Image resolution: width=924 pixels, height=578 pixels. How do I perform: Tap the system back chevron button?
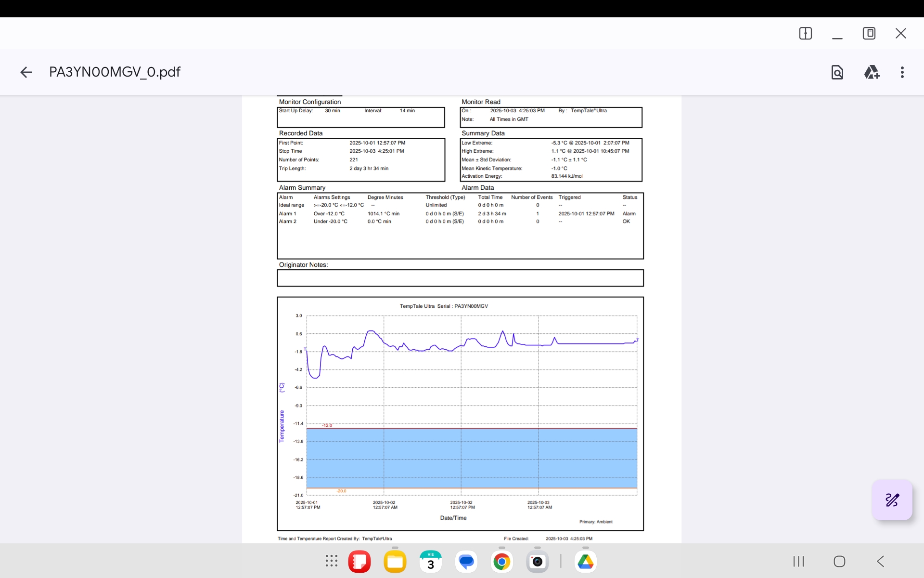[x=881, y=561]
